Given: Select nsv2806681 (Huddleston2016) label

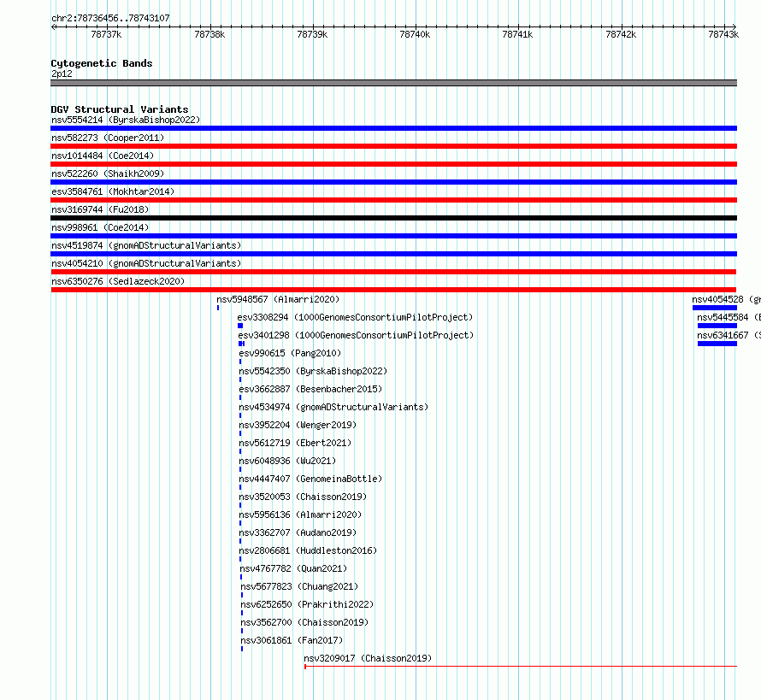Looking at the screenshot, I should [308, 550].
